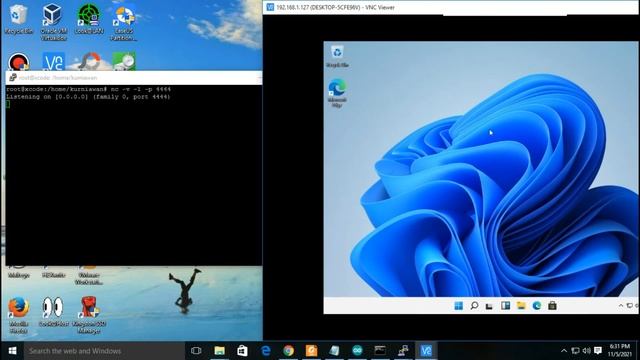Show hidden icons in the local system tray
The image size is (640, 360).
[x=564, y=351]
